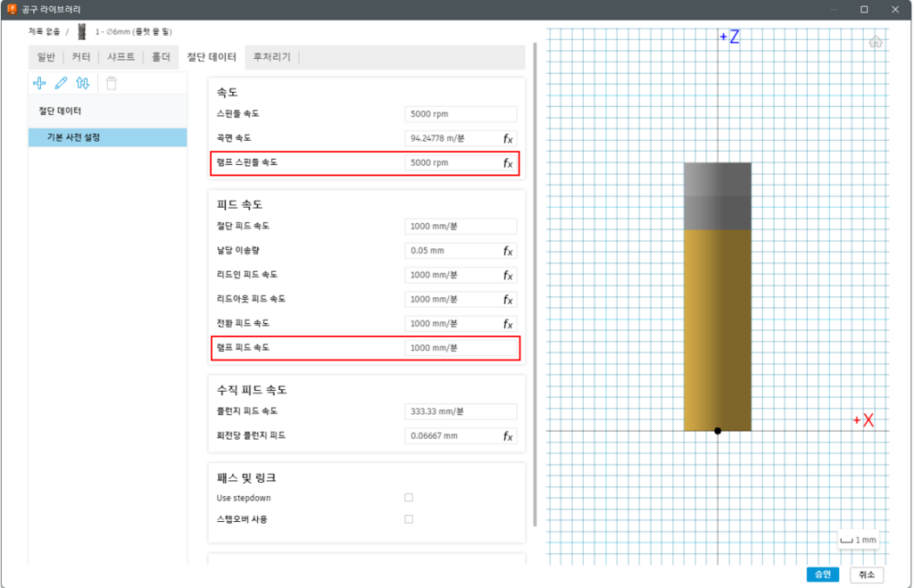914x588 pixels.
Task: Maximize the 공구 라이브러리 window
Action: tap(864, 9)
